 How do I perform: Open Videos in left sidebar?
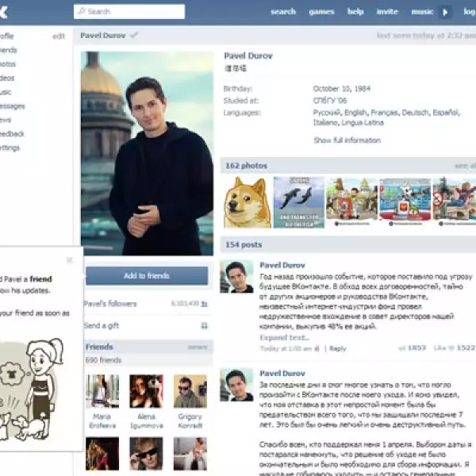[x=7, y=78]
